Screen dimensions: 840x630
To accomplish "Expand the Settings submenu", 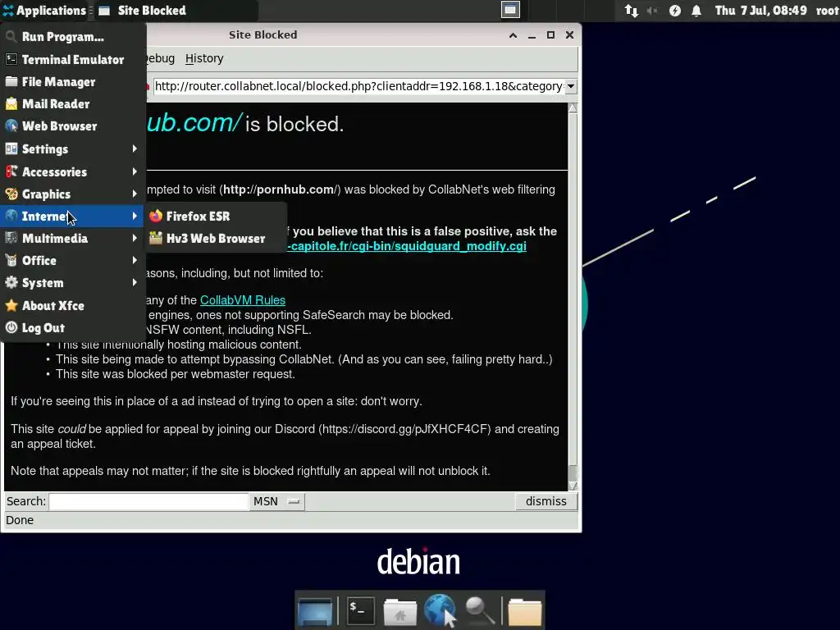I will tap(73, 149).
